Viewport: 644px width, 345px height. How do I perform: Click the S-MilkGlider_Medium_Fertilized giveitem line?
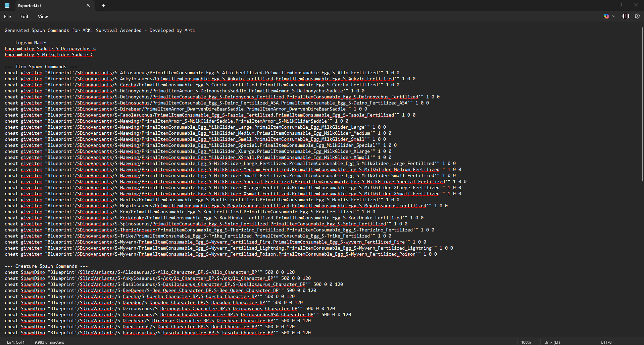[233, 169]
